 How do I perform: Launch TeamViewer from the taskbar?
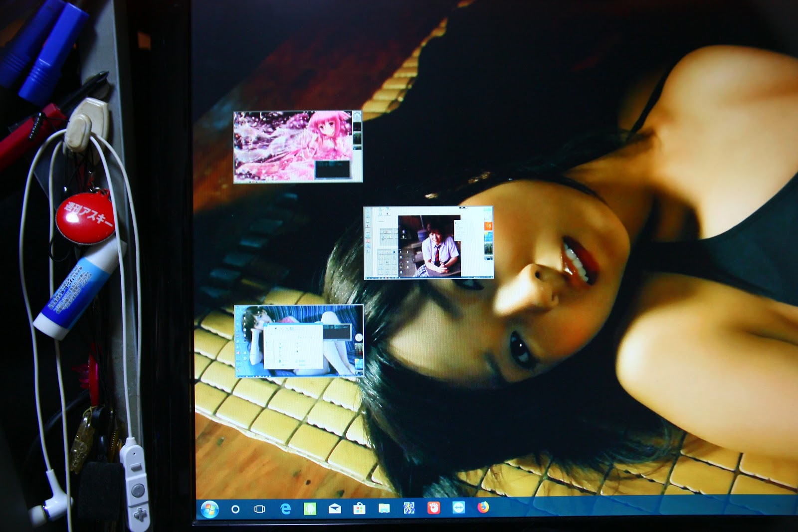tap(458, 508)
